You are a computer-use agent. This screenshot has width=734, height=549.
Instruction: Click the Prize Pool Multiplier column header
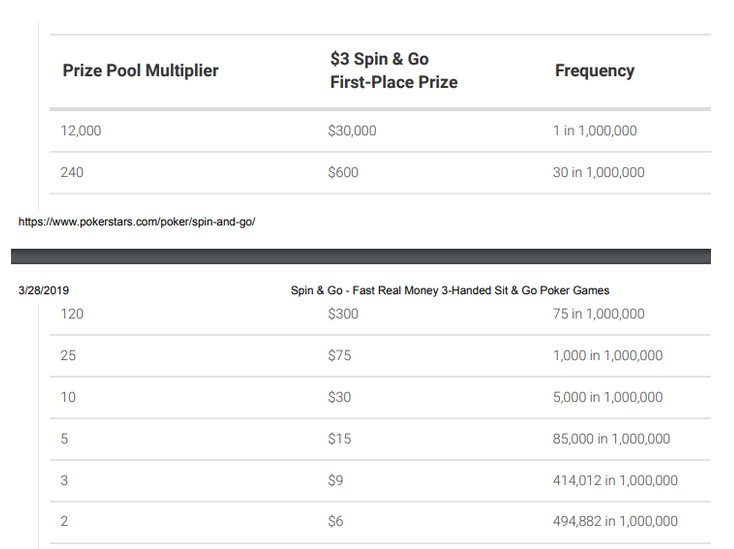[x=140, y=71]
